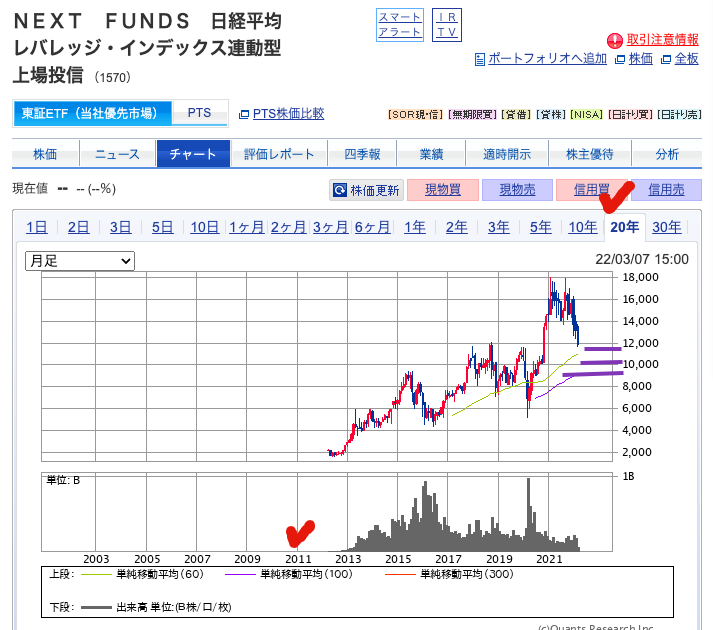Click the 信用売 button

click(666, 190)
